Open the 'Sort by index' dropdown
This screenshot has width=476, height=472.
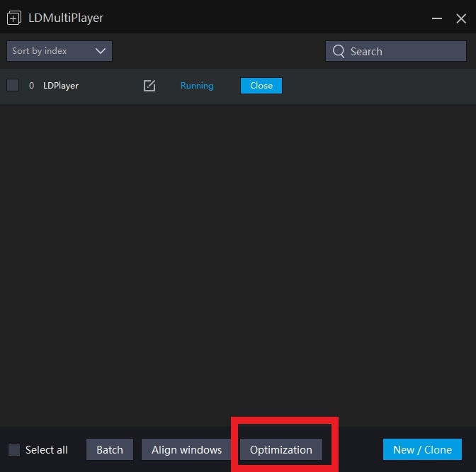59,51
